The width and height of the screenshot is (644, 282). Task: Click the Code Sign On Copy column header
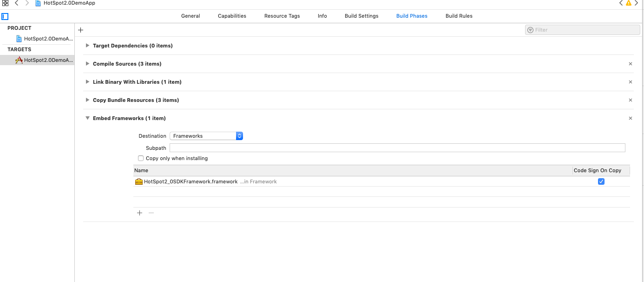coord(601,170)
